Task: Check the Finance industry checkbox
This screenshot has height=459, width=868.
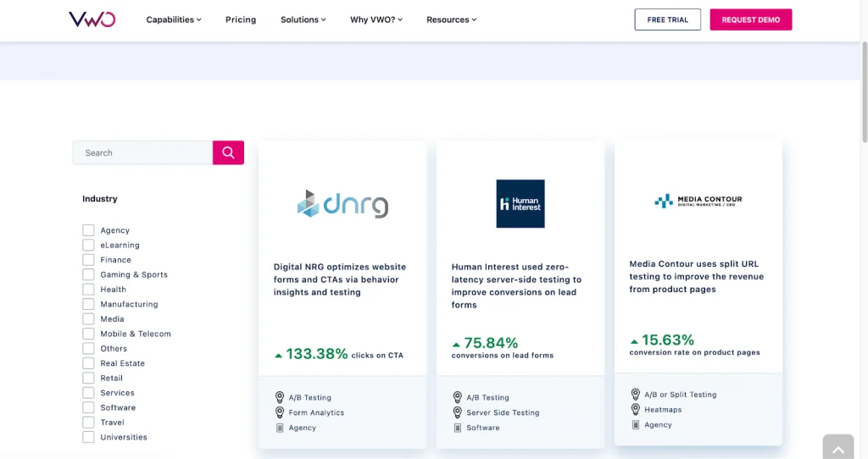Action: (88, 260)
